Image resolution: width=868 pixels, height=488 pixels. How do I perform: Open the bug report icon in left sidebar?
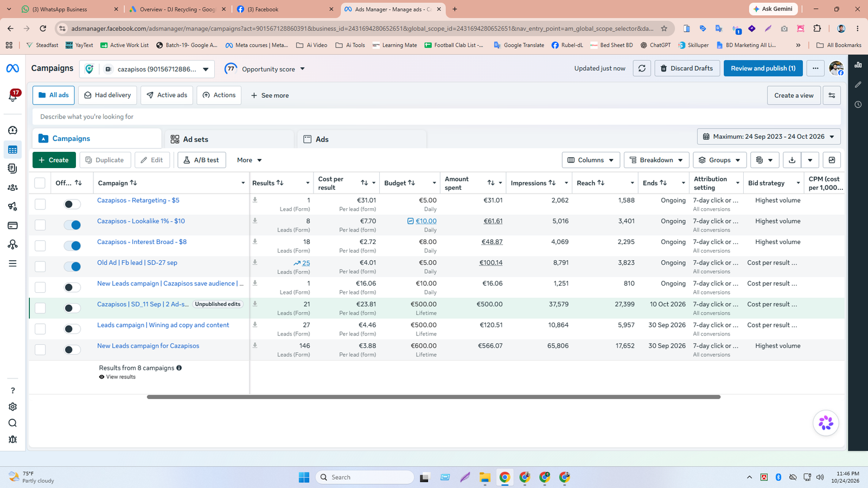point(12,439)
